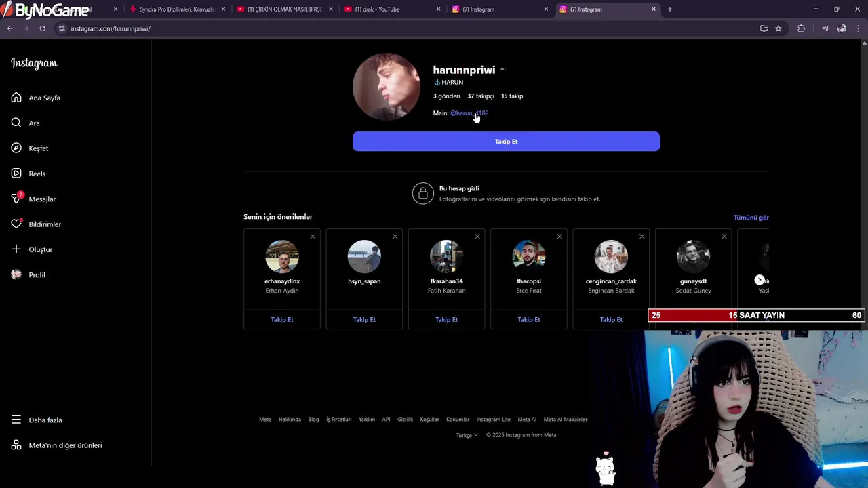Click the Takip Et follow button for harunnpriwi
Viewport: 868px width, 488px height.
pos(506,142)
